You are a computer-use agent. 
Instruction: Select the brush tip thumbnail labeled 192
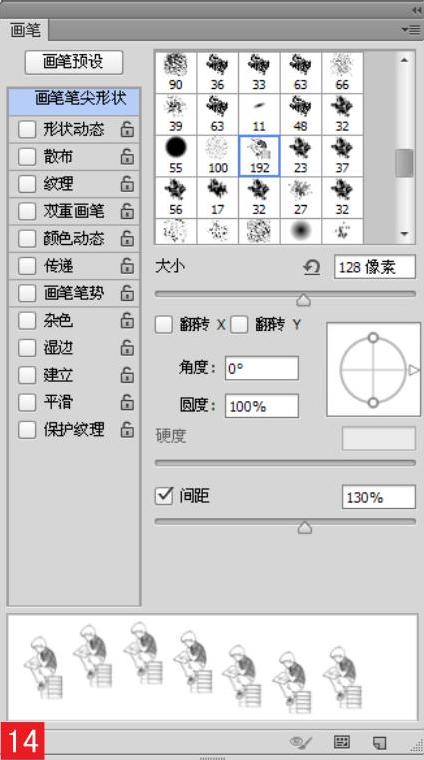[259, 156]
